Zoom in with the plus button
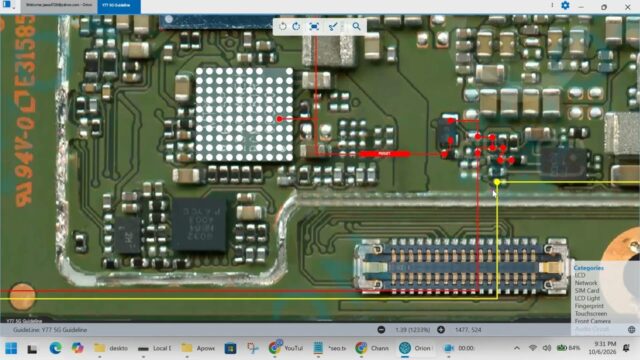This screenshot has height=360, width=640. (x=441, y=329)
